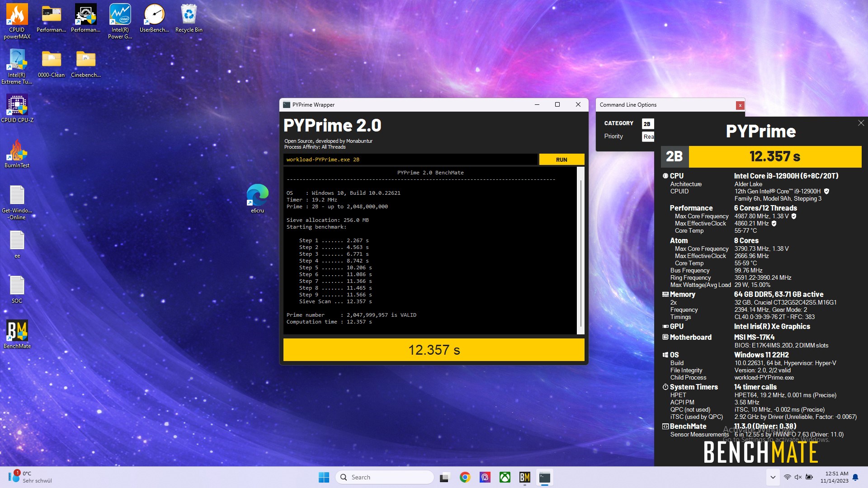Open Get-Windo...-Online text file

17,202
